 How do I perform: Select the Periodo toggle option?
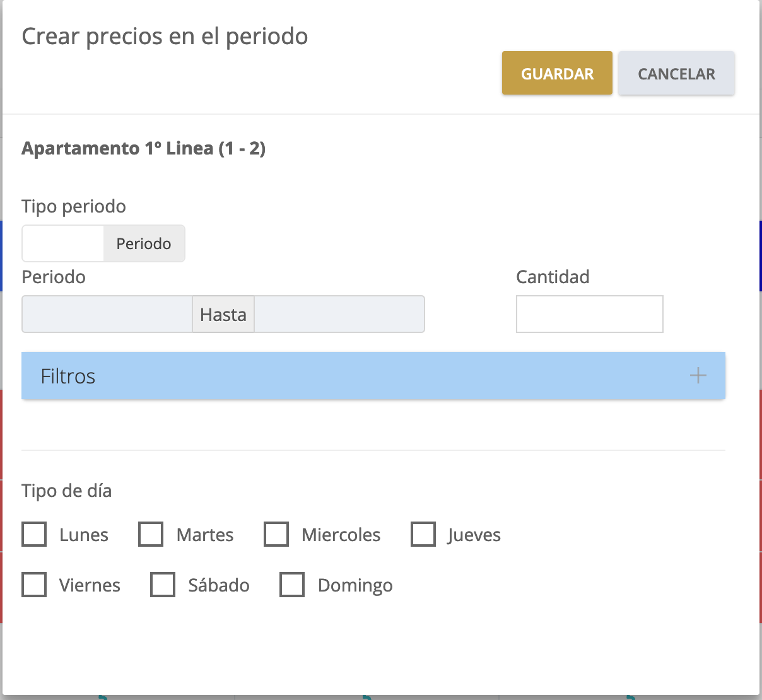tap(144, 243)
